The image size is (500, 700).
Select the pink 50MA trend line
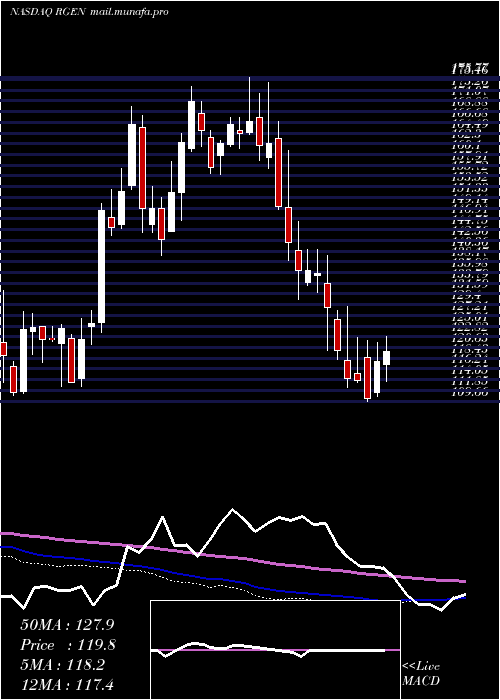[x=232, y=558]
